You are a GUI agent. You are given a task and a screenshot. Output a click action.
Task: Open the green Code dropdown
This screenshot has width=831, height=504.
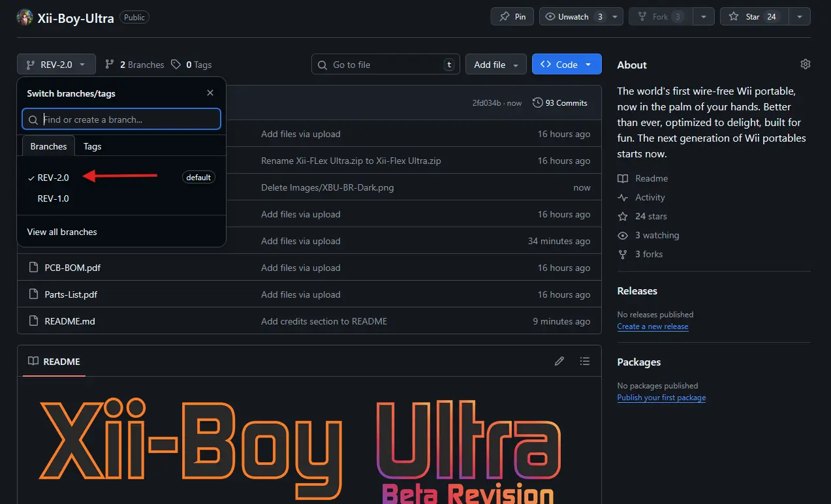point(567,65)
